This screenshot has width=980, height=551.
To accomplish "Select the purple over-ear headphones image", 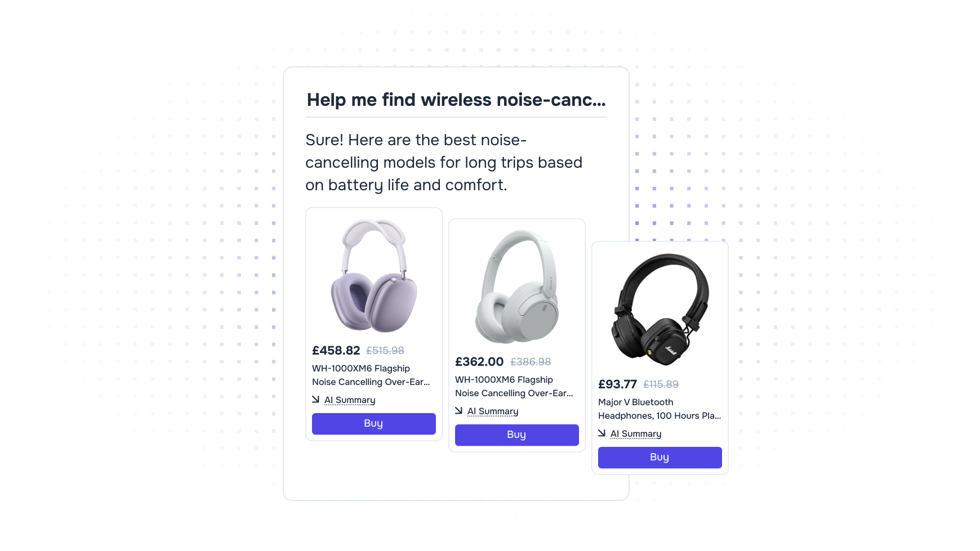I will (x=374, y=276).
